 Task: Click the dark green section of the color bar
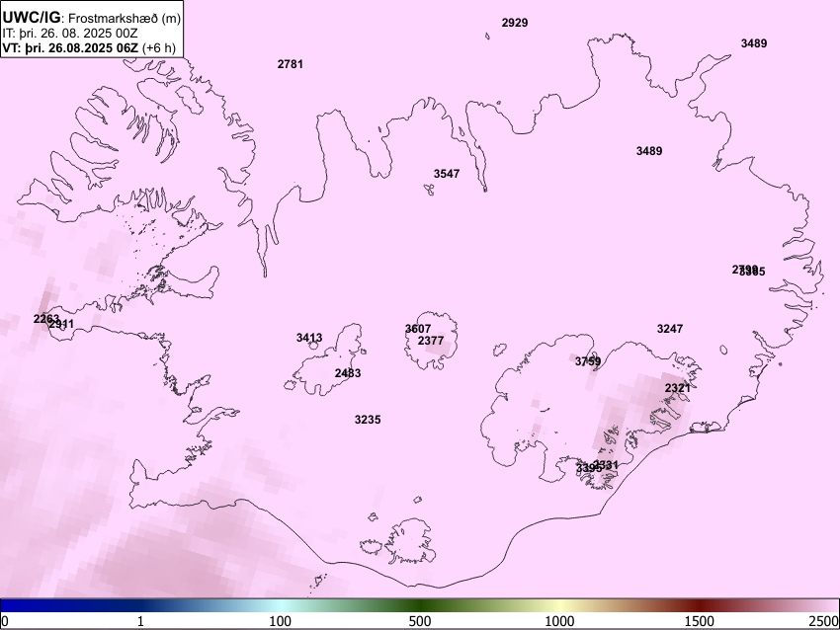point(420,605)
